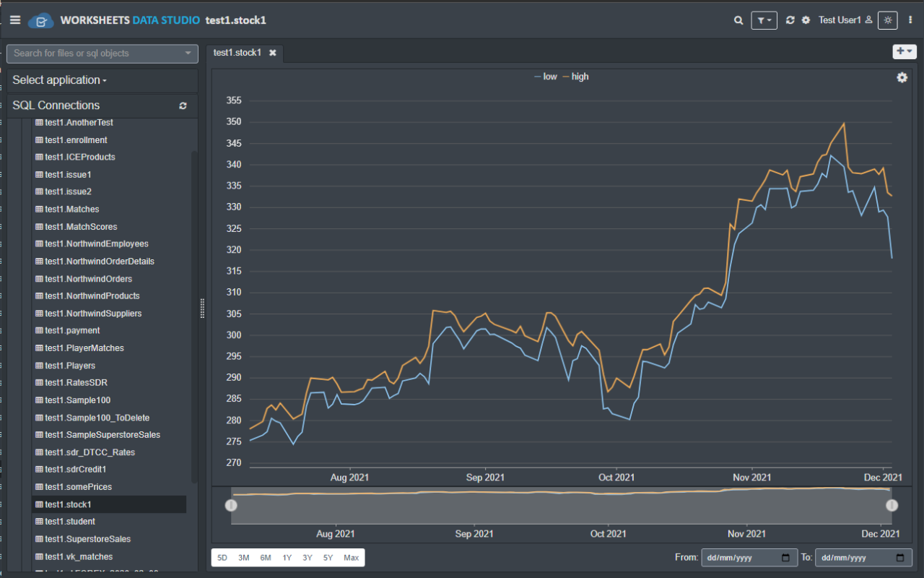
Task: Refresh data using the toolbar refresh icon
Action: [x=790, y=20]
